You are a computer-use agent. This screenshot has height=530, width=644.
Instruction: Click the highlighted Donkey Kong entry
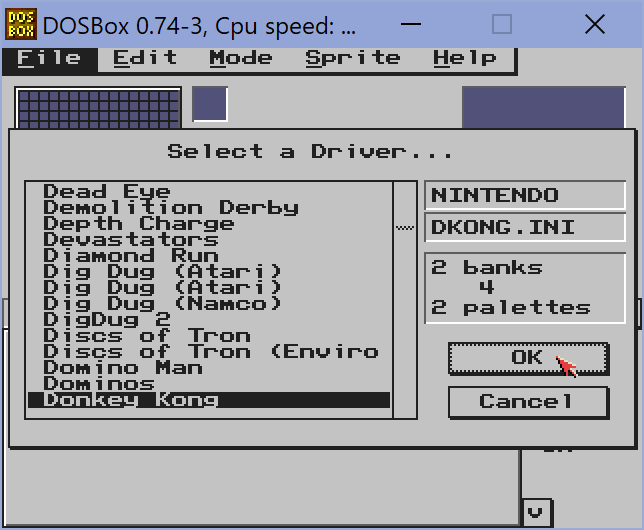coord(209,400)
